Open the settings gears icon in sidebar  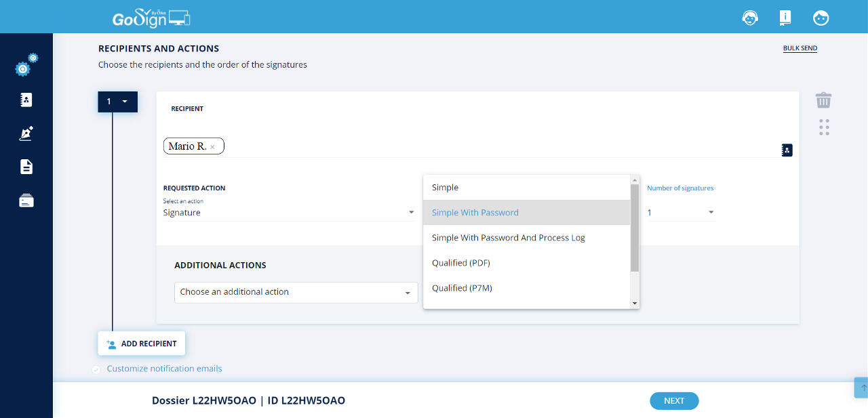point(26,66)
